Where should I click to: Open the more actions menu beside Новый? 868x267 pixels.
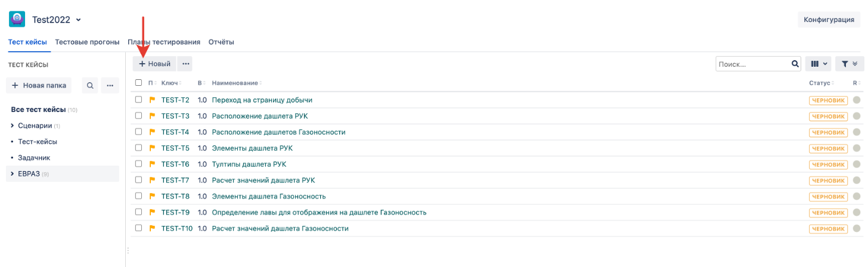(185, 64)
